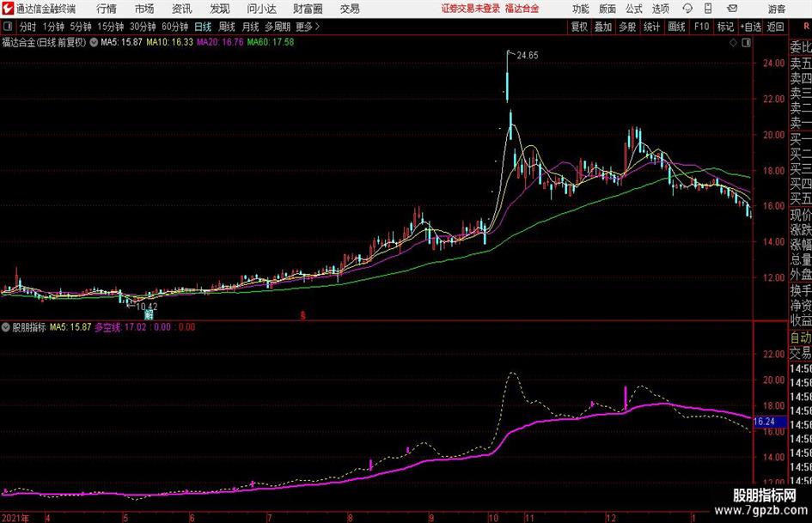
Task: Click the 10.42 low price label
Action: (147, 306)
